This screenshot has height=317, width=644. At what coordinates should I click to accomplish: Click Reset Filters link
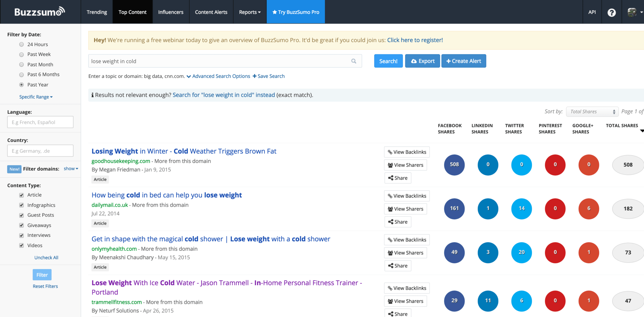coord(45,286)
